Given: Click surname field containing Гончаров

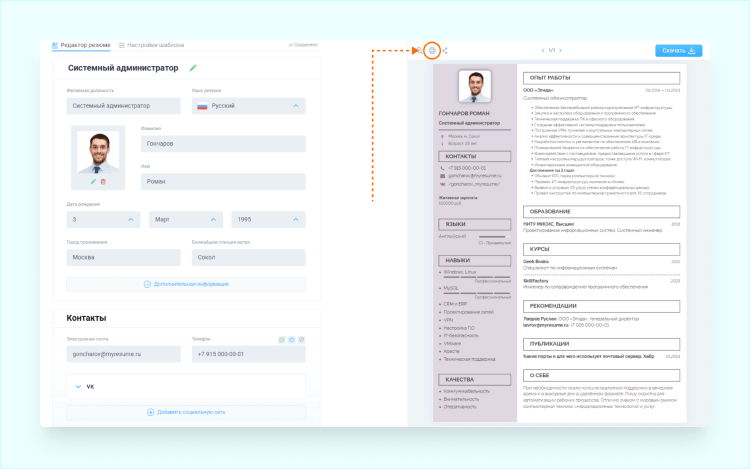Looking at the screenshot, I should point(223,144).
